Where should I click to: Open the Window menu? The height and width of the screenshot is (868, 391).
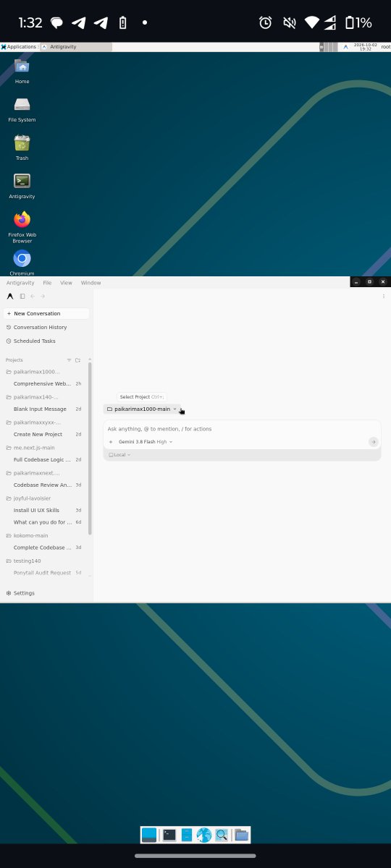[x=91, y=283]
